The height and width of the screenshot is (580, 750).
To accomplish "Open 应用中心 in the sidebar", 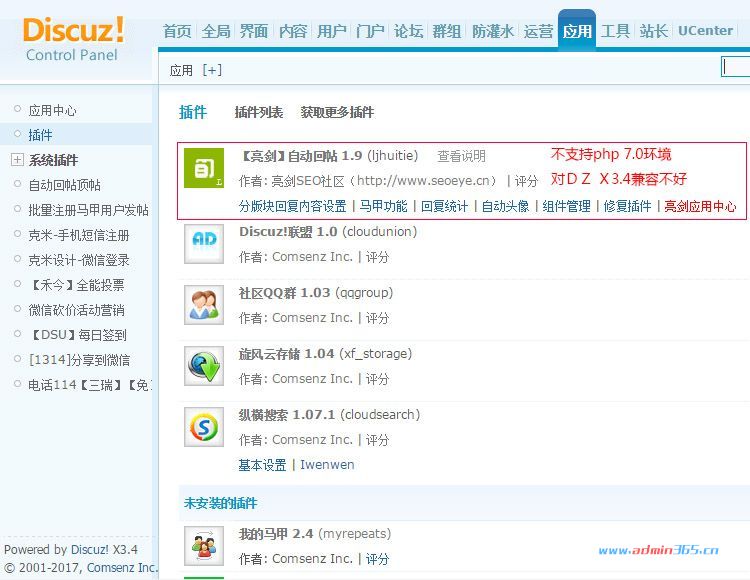I will coord(52,110).
